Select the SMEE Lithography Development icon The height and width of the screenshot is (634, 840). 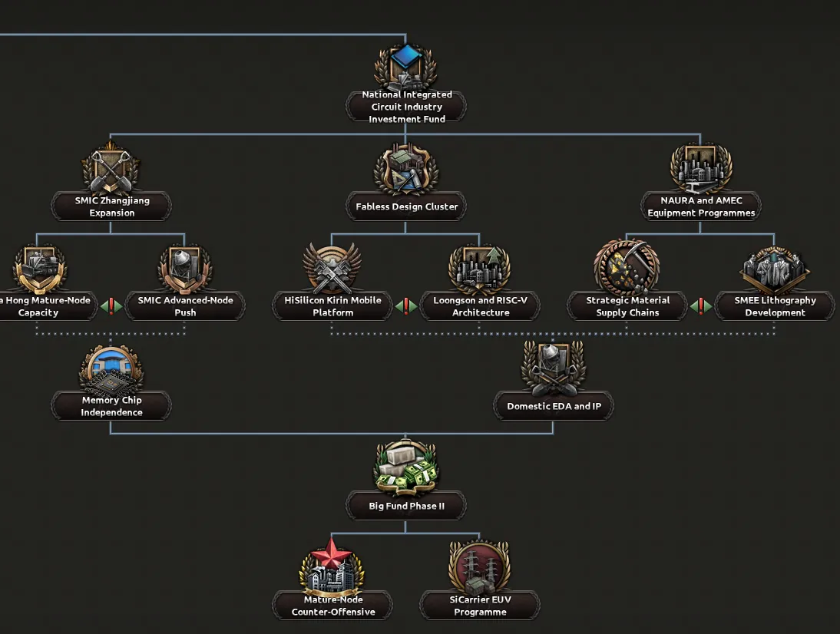tap(774, 269)
